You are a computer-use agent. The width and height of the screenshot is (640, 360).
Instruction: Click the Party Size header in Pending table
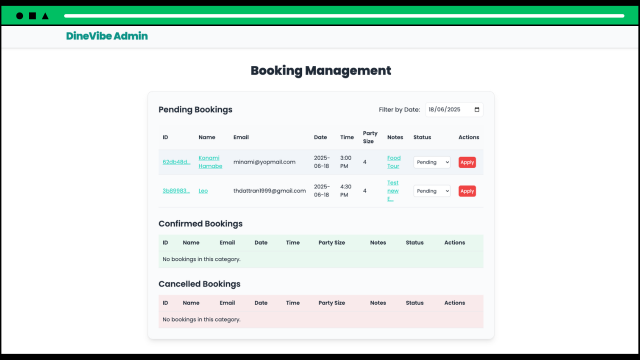[x=370, y=137]
